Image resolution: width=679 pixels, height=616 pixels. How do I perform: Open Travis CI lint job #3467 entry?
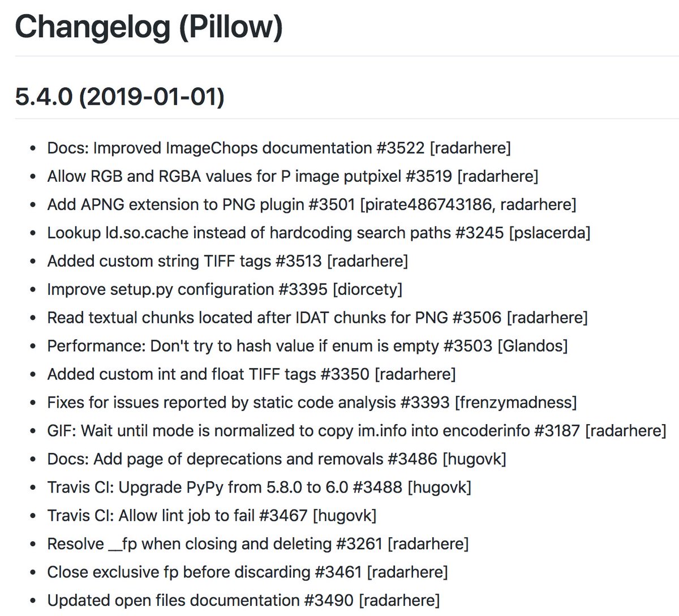click(212, 516)
